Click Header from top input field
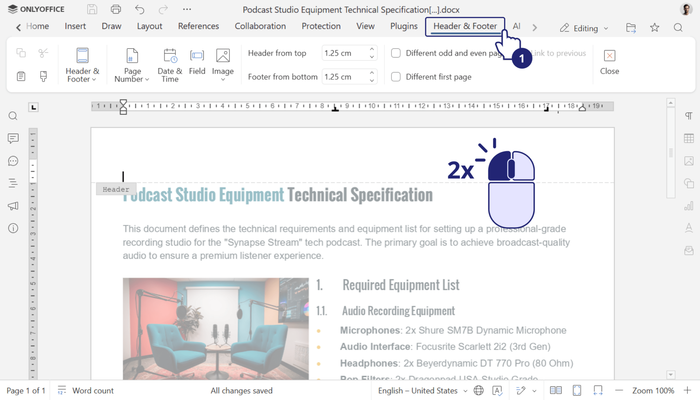The width and height of the screenshot is (700, 400). [344, 53]
